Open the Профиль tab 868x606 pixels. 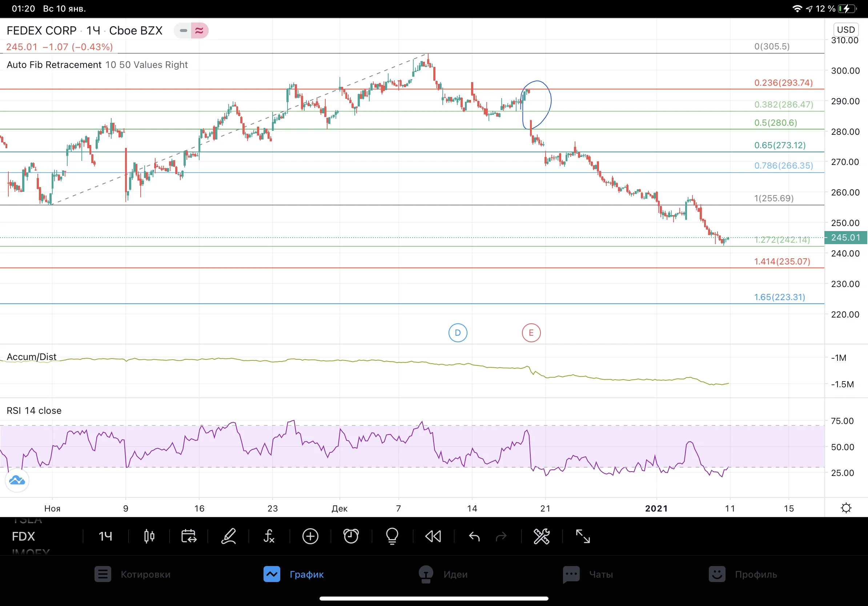743,574
